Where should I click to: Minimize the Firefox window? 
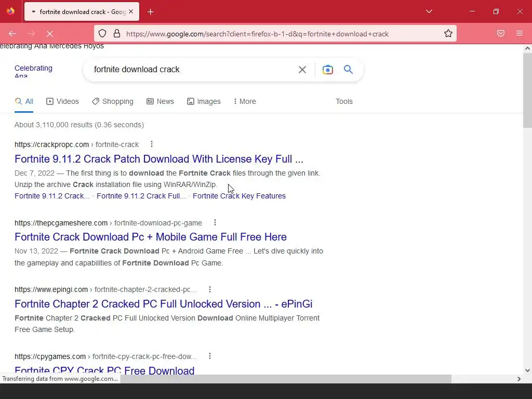[x=472, y=11]
